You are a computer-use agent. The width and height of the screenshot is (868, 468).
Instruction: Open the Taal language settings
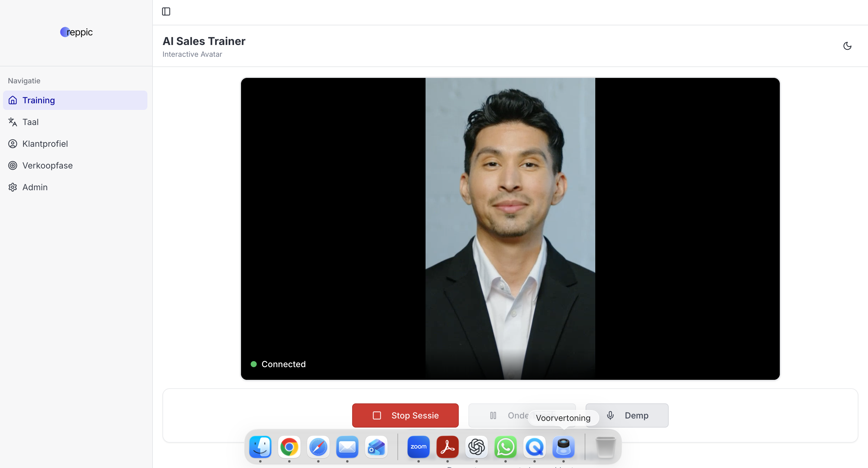point(30,122)
